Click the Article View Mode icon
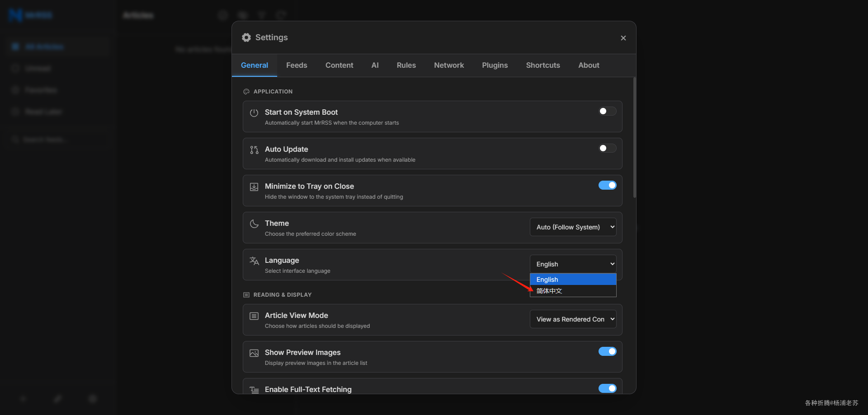Screen dimensions: 868x415 254,316
